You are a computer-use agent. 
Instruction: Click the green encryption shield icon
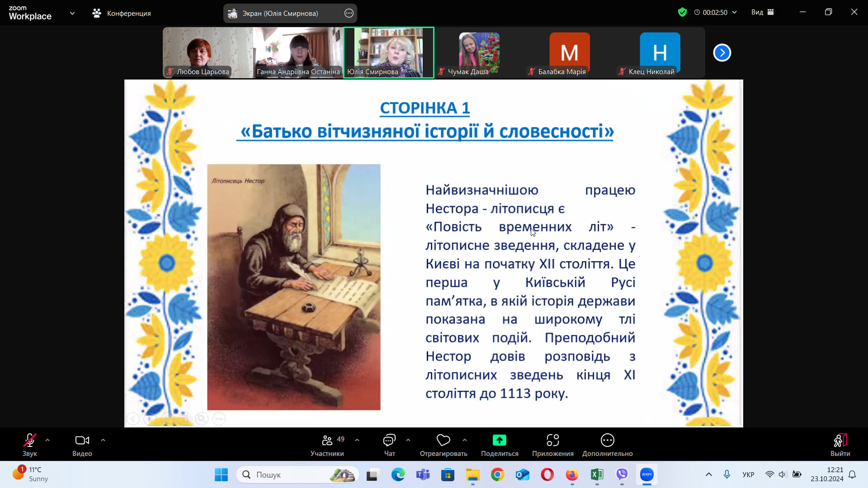[682, 13]
